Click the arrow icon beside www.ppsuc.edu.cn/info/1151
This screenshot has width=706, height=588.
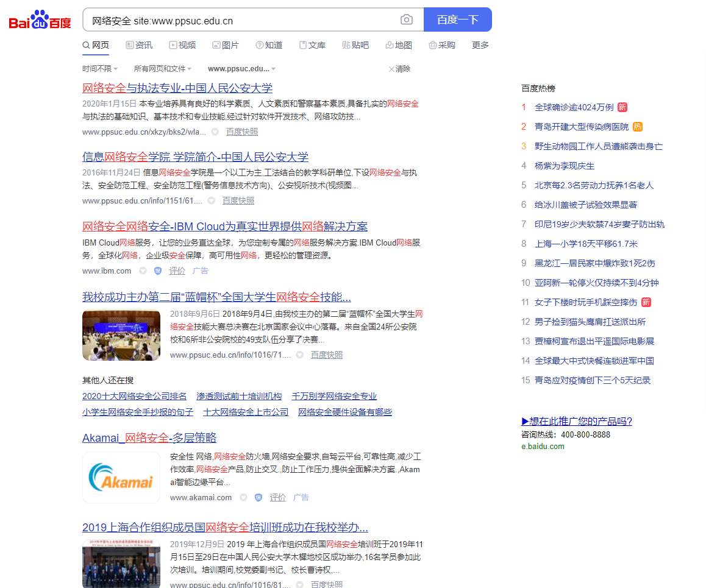[211, 200]
